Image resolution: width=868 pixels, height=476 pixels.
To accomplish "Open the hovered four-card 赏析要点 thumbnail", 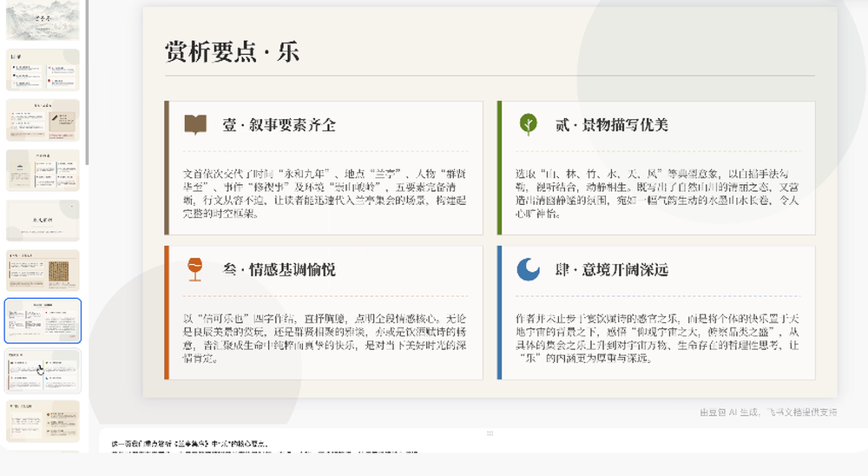I will (43, 371).
